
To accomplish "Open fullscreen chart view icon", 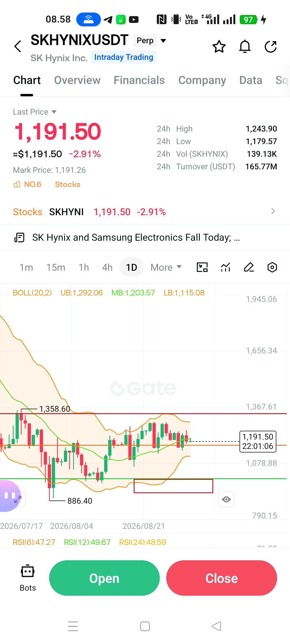I will [x=202, y=267].
